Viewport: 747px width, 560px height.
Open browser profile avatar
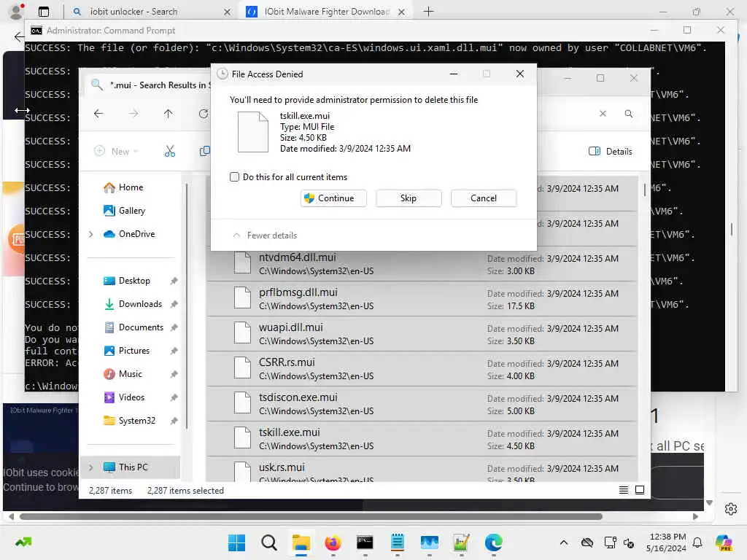coord(16,12)
